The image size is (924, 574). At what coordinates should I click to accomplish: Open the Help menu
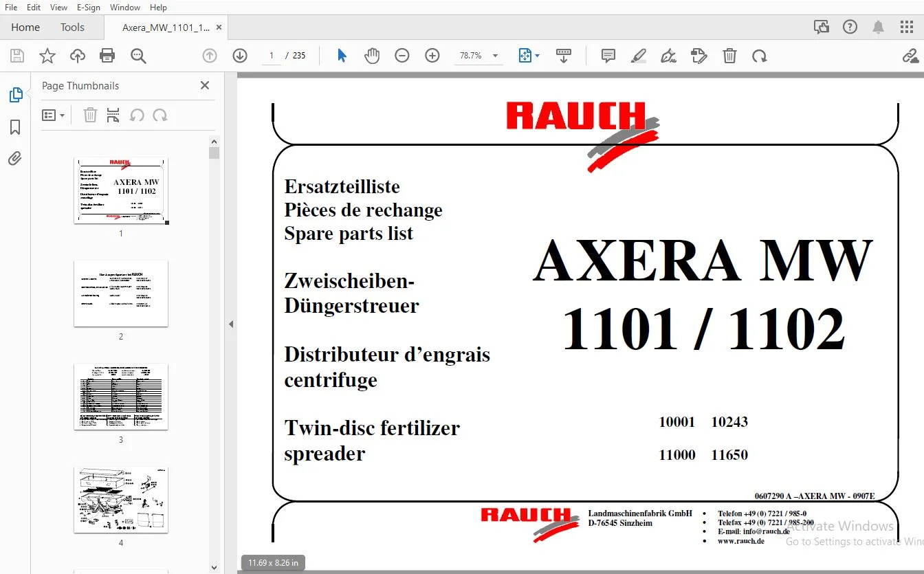coord(158,7)
